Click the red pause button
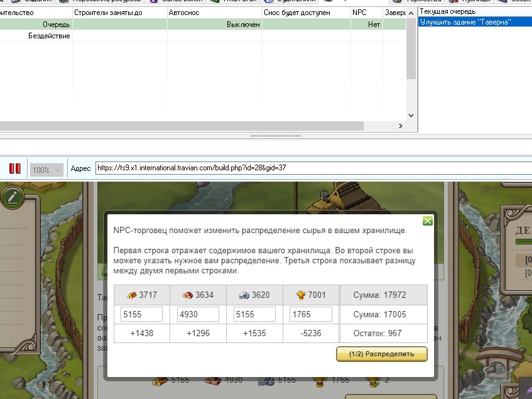This screenshot has height=399, width=532. click(14, 168)
